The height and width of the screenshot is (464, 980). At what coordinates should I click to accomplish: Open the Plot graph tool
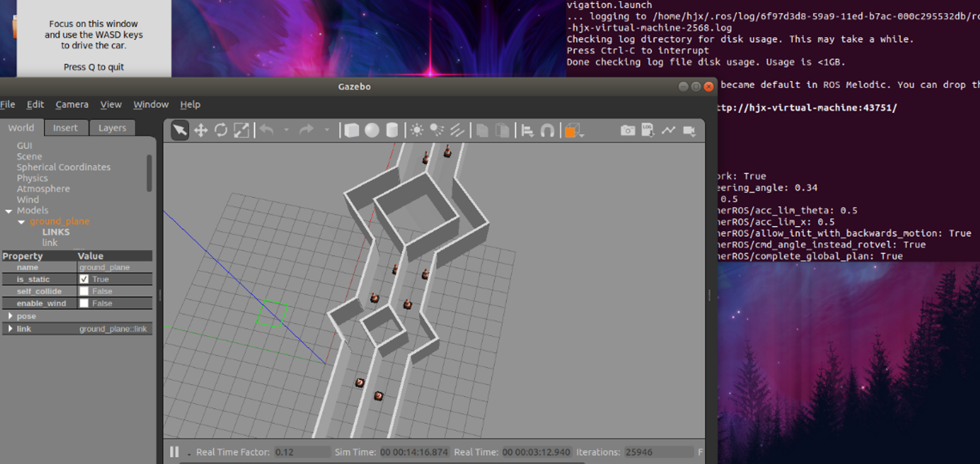point(669,130)
